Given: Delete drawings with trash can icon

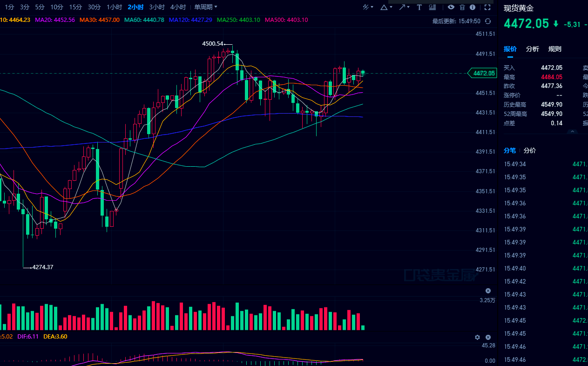Looking at the screenshot, I should (x=462, y=7).
